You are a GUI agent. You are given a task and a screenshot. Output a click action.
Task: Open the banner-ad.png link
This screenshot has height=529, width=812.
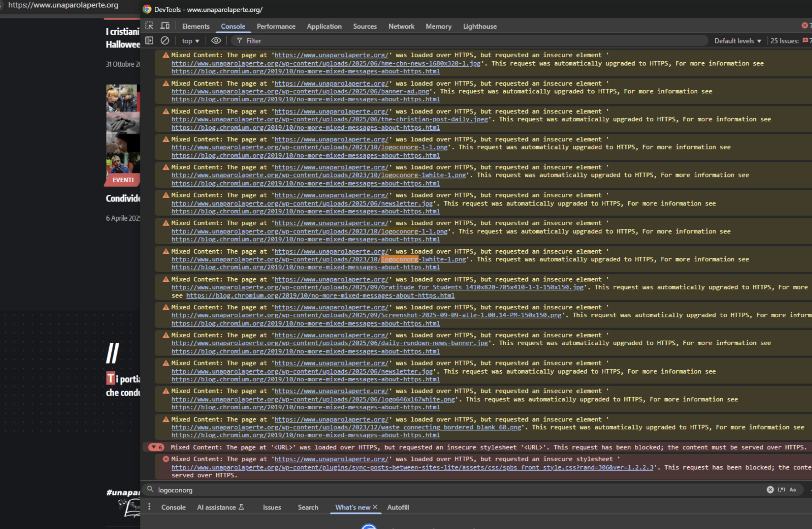300,91
